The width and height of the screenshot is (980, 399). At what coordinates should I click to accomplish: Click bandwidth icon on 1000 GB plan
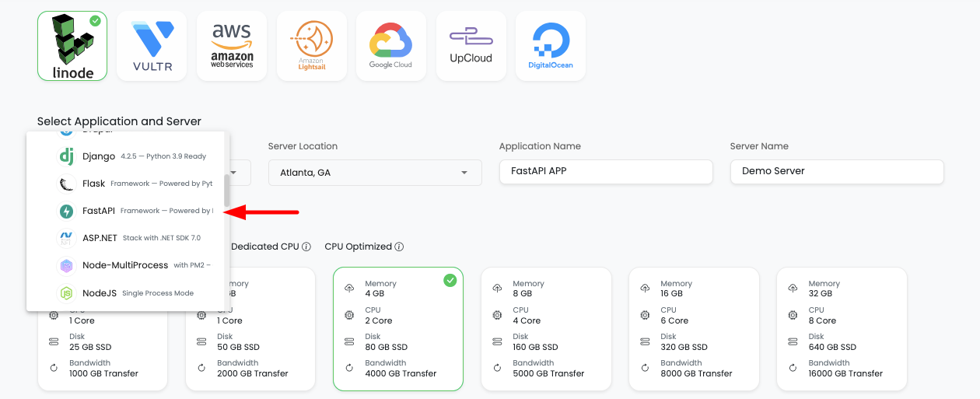54,368
